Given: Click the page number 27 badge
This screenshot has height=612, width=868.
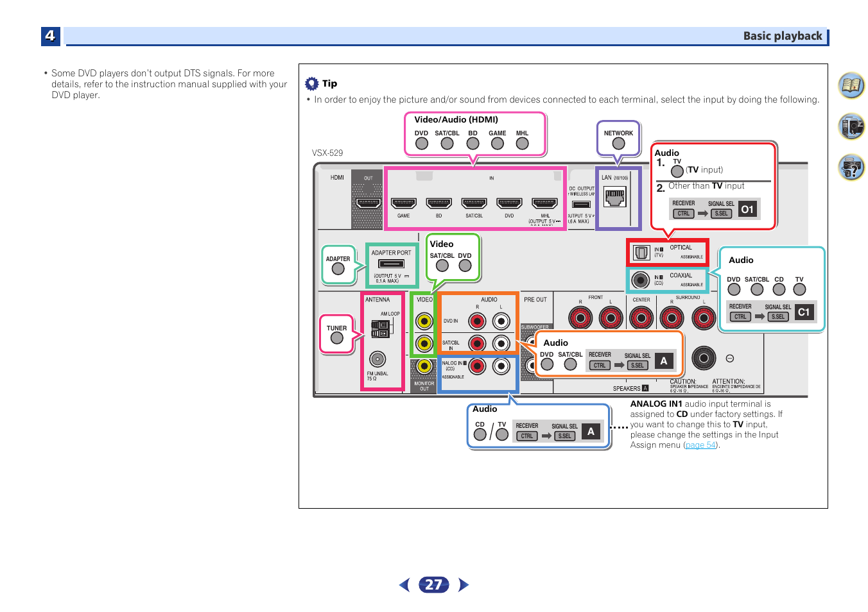Looking at the screenshot, I should [x=434, y=584].
